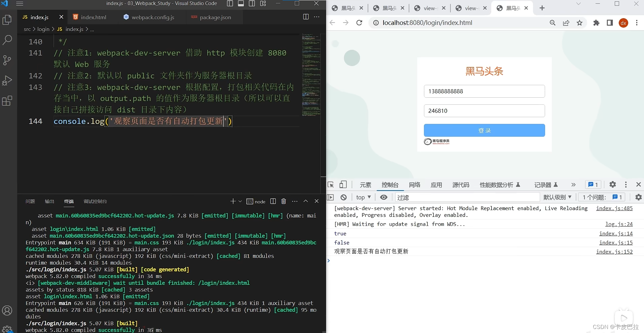Open the 调试控制台 panel tab
644x333 pixels.
pos(95,201)
